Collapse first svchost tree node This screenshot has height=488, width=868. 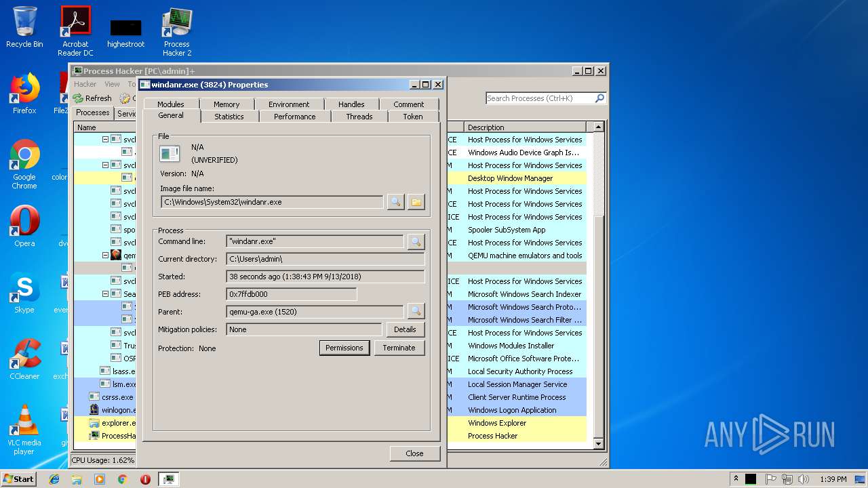pos(105,140)
